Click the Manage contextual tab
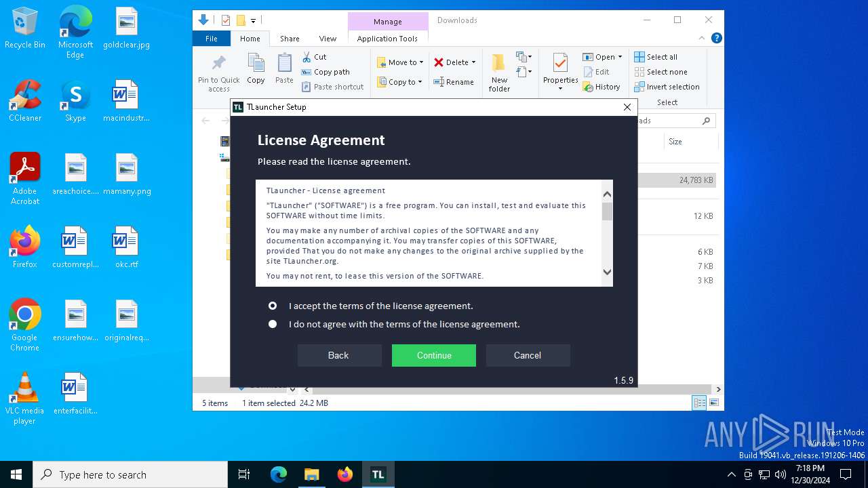868x488 pixels. [x=388, y=22]
